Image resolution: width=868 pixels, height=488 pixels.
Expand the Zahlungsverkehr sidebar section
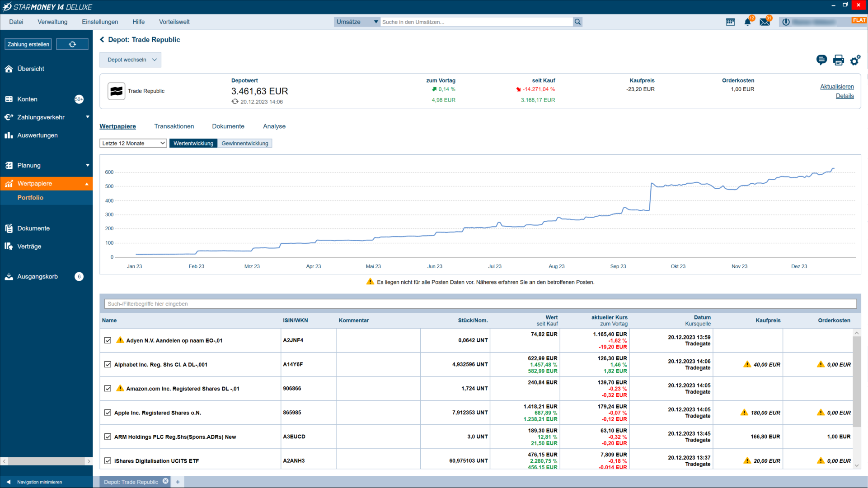(88, 117)
